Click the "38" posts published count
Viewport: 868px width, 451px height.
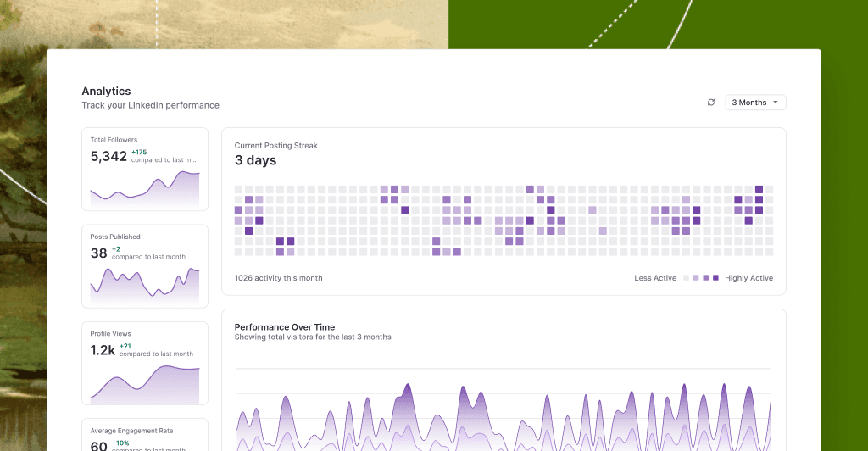(98, 253)
